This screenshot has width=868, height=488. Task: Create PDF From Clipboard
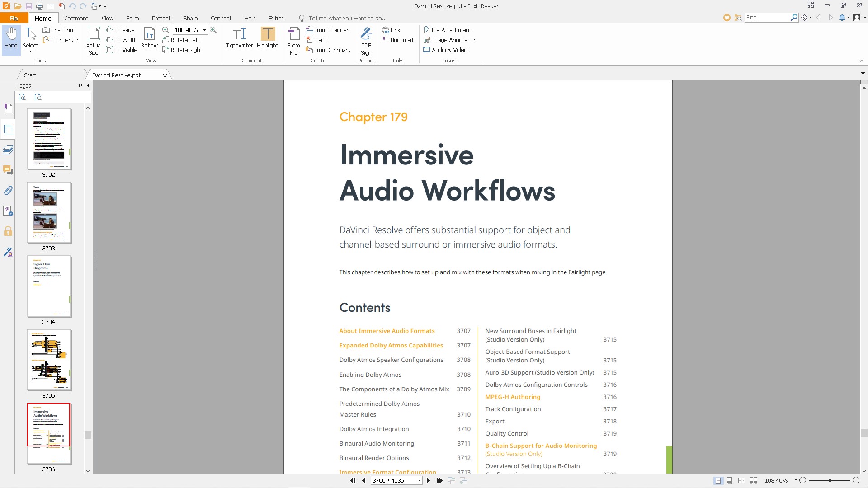click(x=328, y=50)
